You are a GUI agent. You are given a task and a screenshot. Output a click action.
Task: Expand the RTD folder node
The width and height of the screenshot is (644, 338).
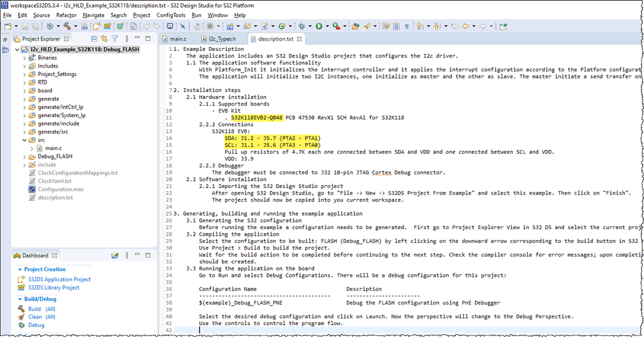(x=24, y=82)
